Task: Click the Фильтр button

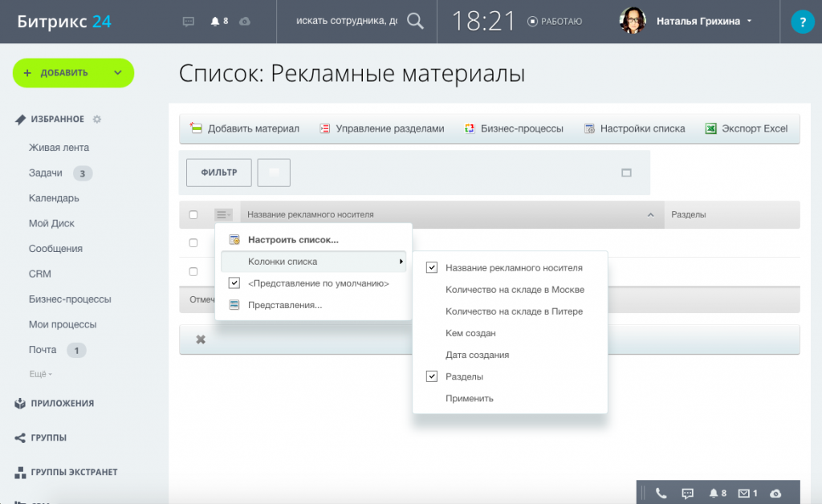Action: pos(219,173)
